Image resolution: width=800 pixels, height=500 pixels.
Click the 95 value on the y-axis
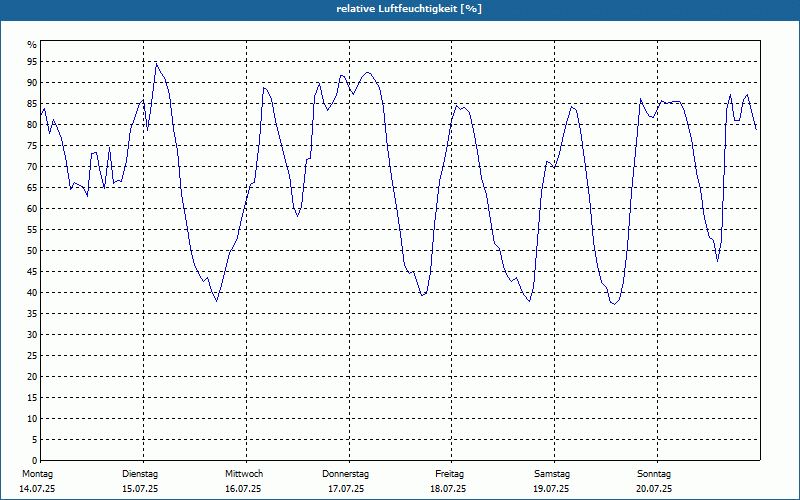tap(32, 62)
